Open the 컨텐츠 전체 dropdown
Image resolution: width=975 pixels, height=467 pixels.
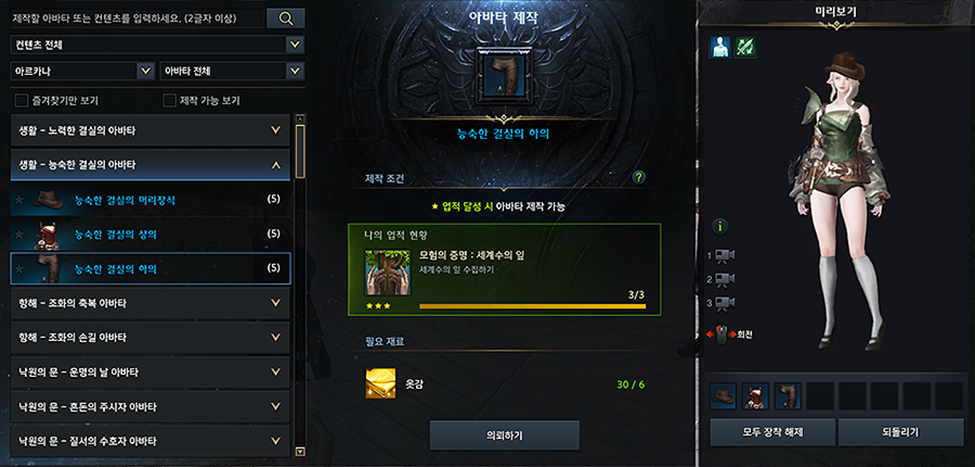[x=158, y=45]
